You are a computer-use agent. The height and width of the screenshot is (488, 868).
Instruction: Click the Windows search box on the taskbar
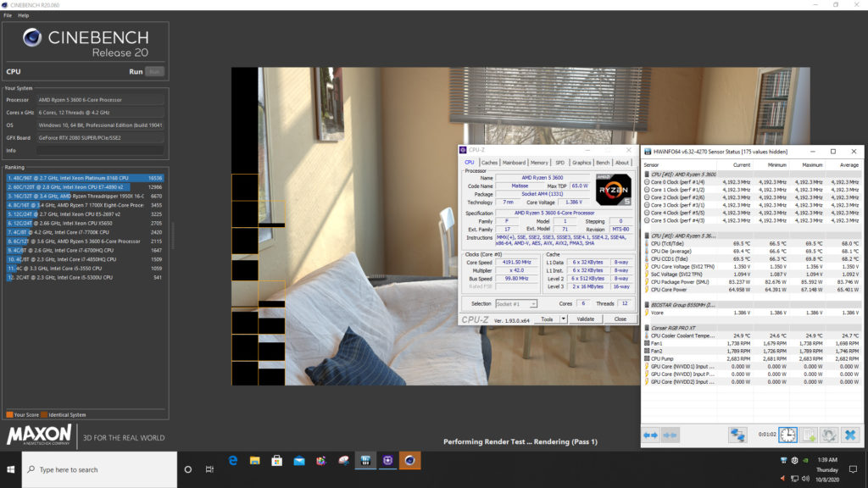(100, 469)
